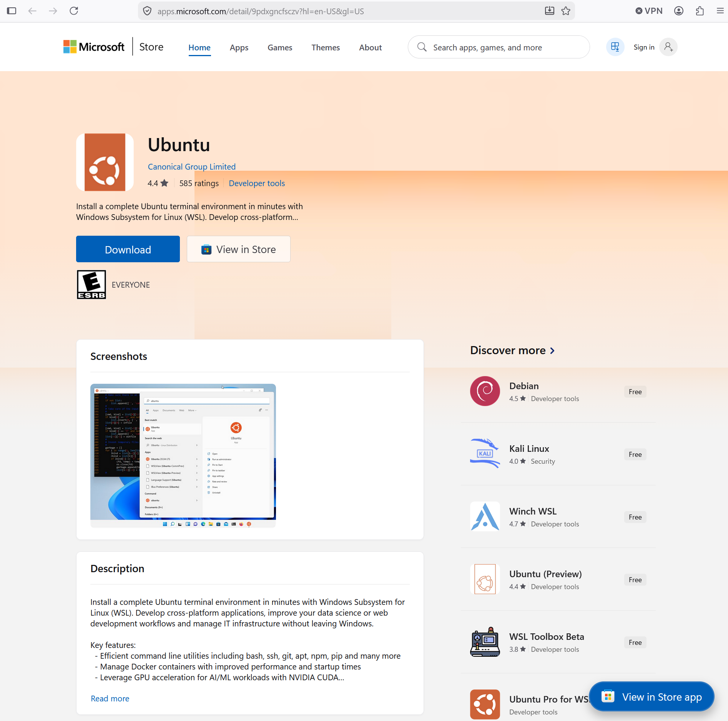Open the Apps tab
Viewport: 728px width, 721px height.
pos(239,47)
